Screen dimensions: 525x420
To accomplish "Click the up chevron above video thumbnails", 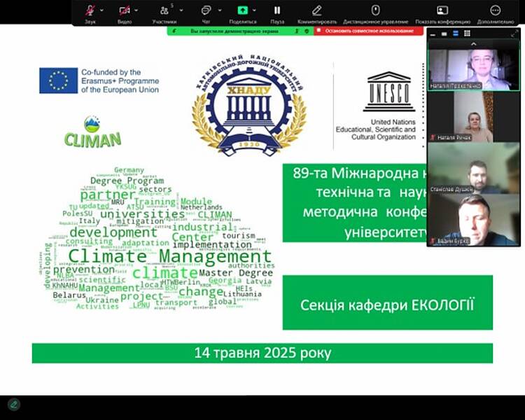I will pos(473,44).
